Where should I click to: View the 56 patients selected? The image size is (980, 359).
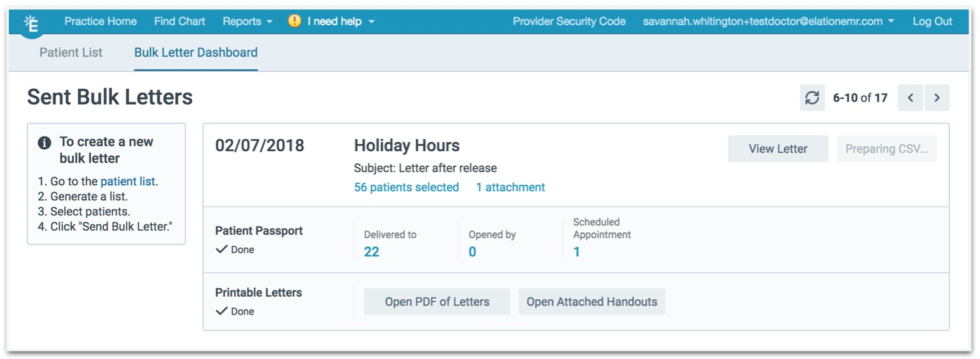click(406, 187)
